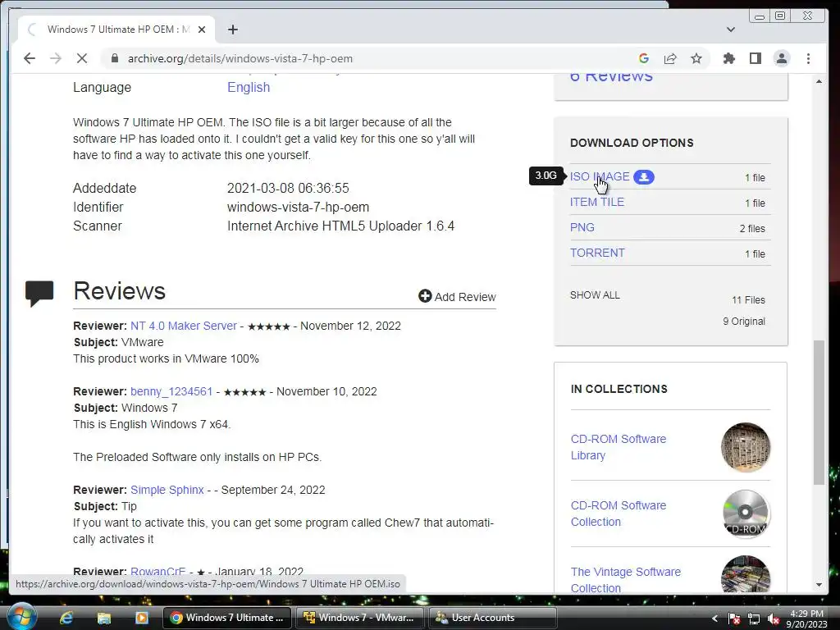Open Windows Media Player in taskbar
840x630 pixels.
tap(141, 618)
